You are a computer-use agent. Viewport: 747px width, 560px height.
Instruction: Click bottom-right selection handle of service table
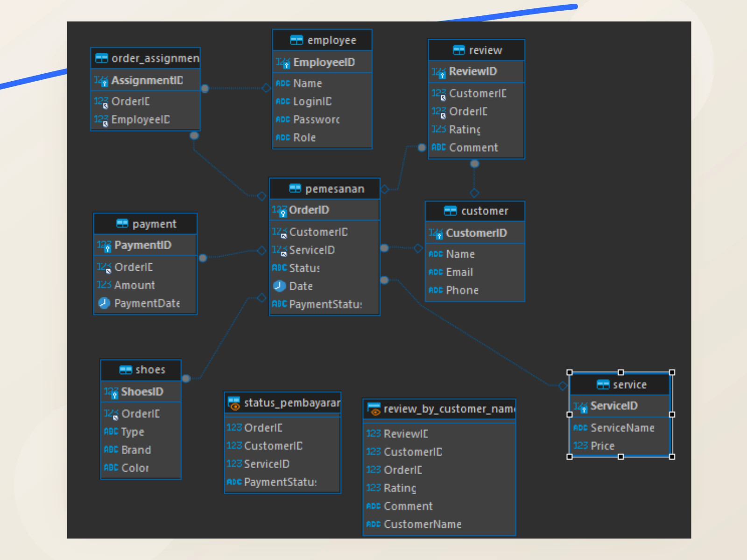672,457
